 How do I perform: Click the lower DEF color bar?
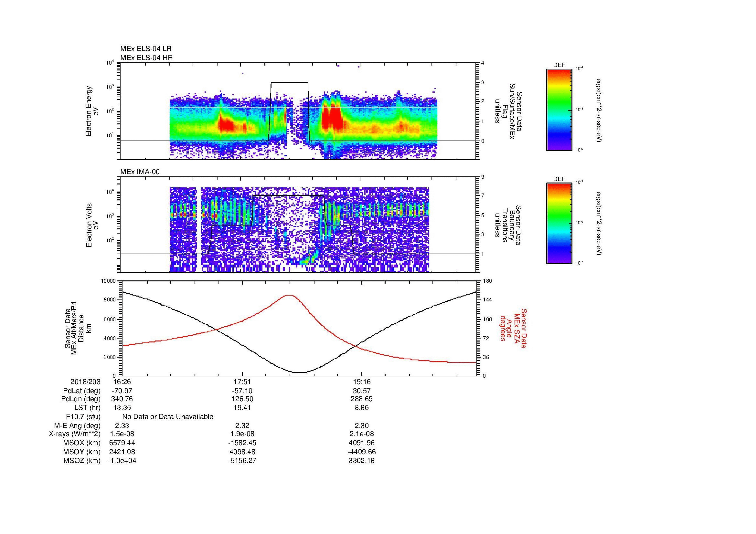559,224
